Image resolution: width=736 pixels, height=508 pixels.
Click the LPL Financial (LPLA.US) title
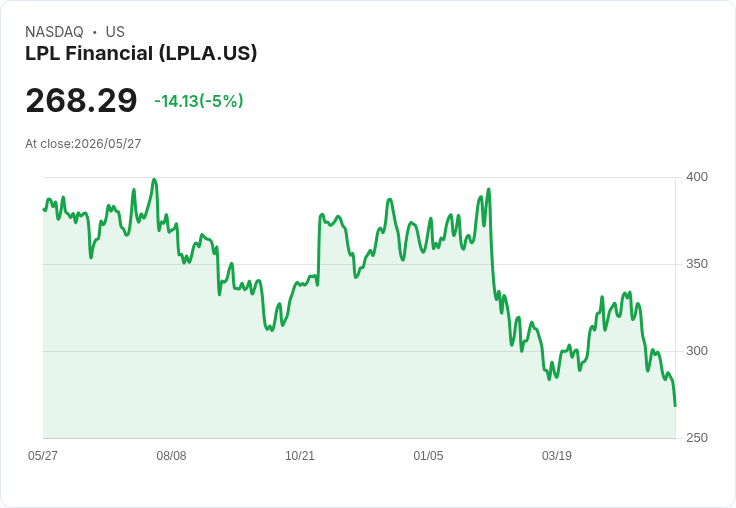[141, 53]
